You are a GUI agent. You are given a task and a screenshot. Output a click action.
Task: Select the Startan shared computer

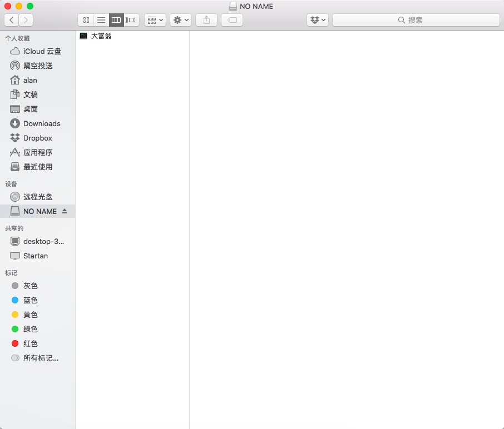pos(36,256)
